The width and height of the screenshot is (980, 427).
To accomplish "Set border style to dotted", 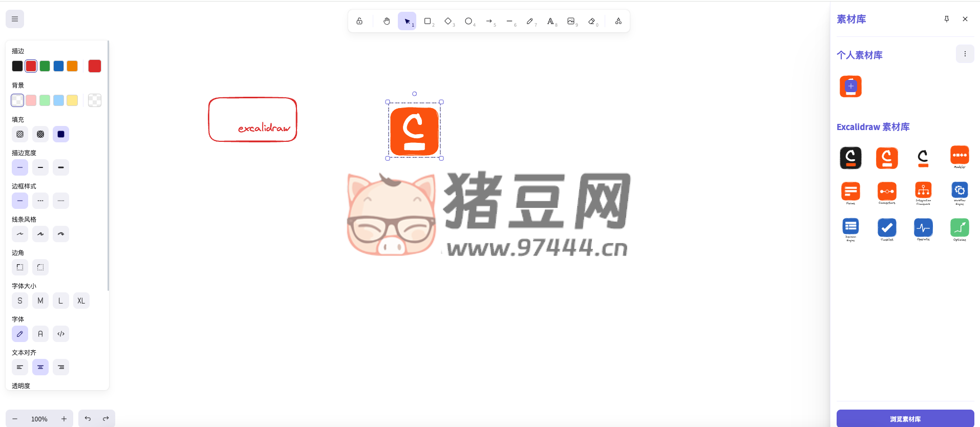I will click(61, 201).
